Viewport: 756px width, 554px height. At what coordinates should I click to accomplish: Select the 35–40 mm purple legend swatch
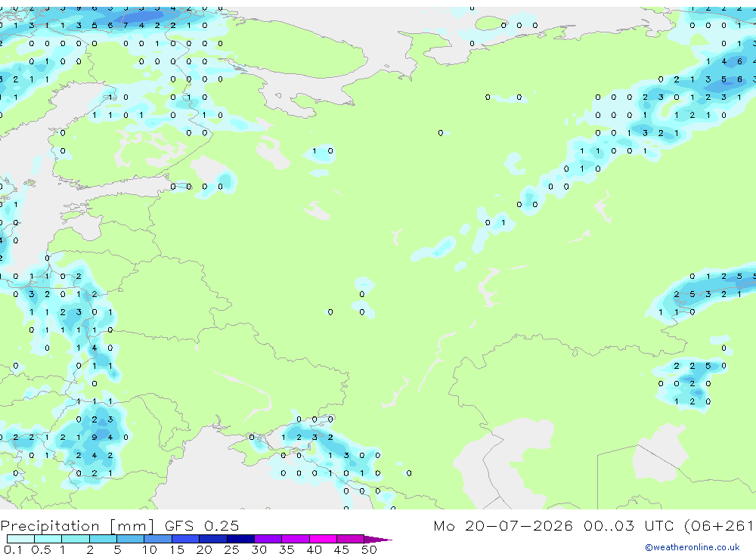[x=296, y=539]
